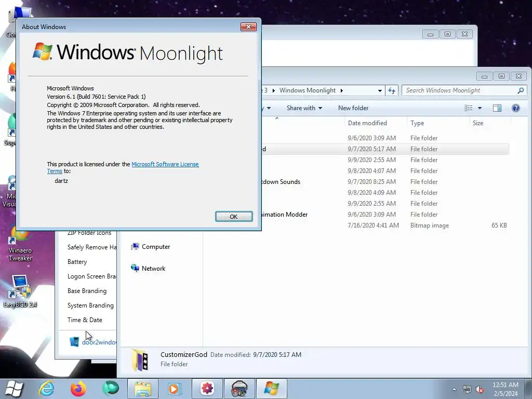
Task: Select Time & Date in the left list
Action: click(85, 320)
